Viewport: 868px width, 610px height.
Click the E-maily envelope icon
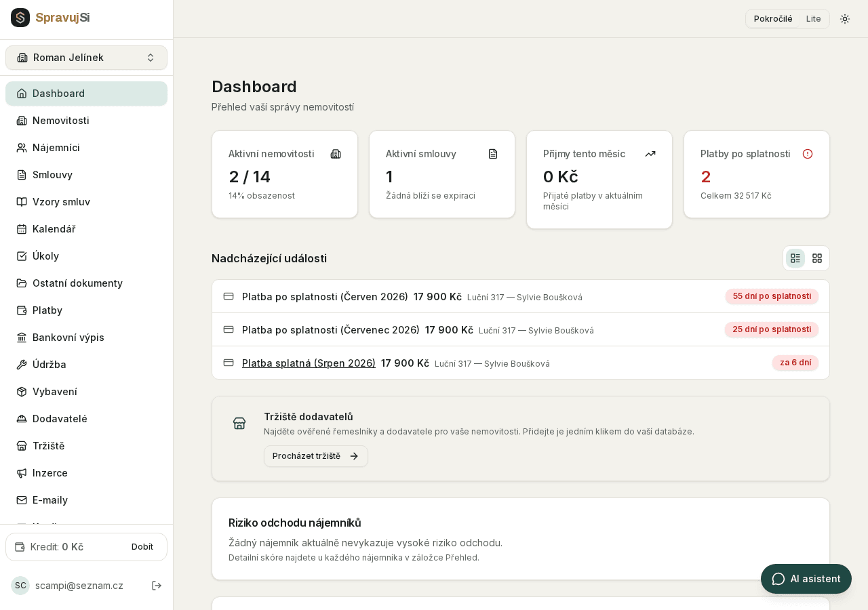click(22, 500)
